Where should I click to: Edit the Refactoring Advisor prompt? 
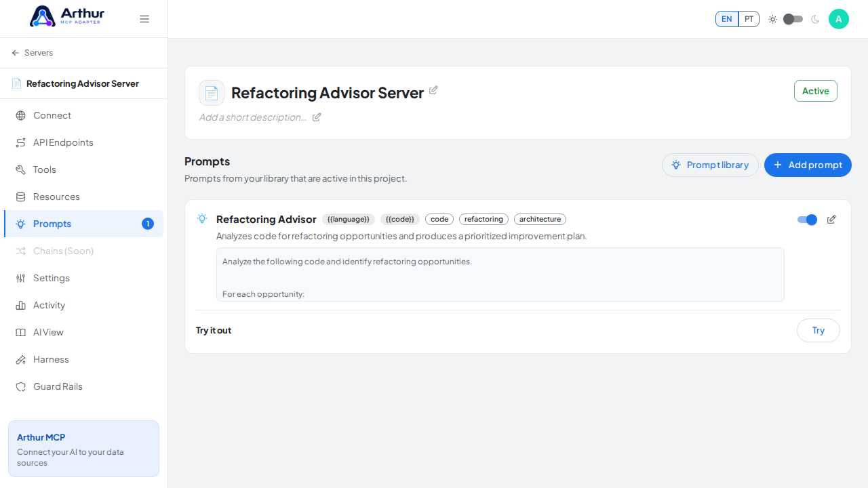831,220
